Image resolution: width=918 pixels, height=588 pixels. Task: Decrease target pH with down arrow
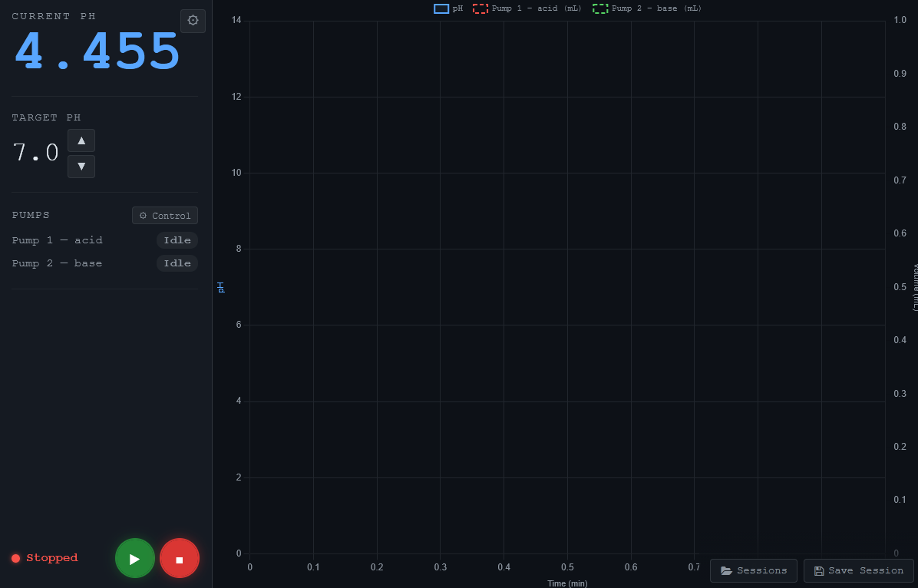pyautogui.click(x=81, y=167)
